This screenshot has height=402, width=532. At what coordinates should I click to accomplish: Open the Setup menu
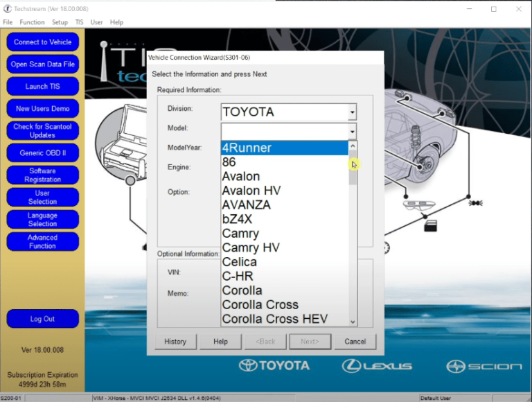pos(60,22)
